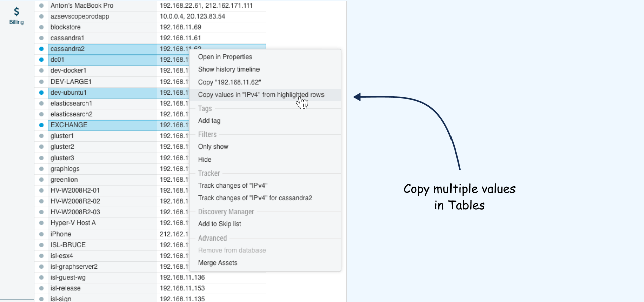This screenshot has height=302, width=644.
Task: Click the status dot beside dc01
Action: [41, 60]
